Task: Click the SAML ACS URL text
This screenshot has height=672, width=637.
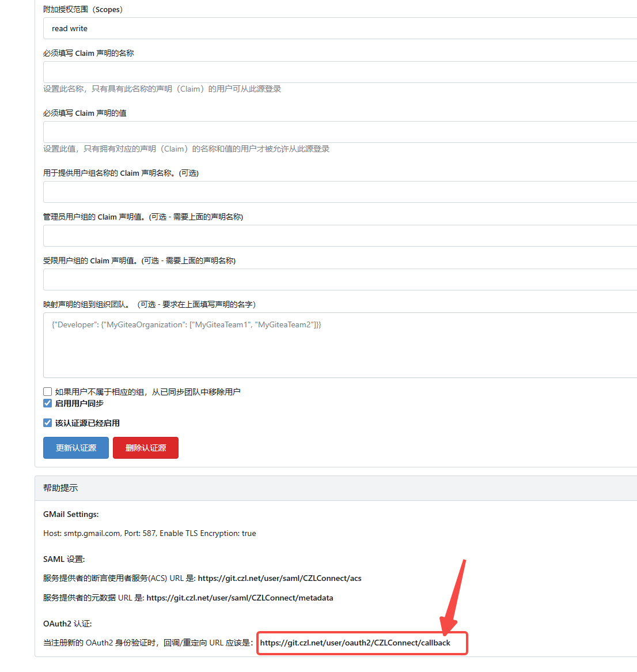Action: pos(280,578)
